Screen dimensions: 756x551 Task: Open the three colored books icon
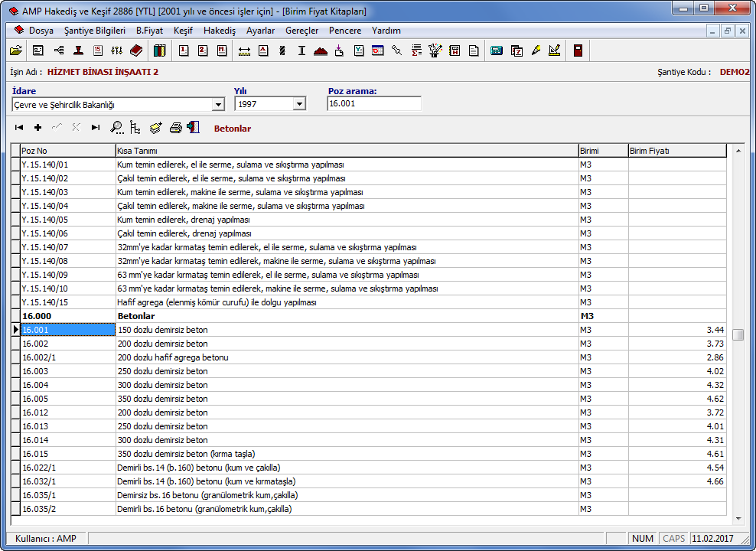(x=159, y=51)
